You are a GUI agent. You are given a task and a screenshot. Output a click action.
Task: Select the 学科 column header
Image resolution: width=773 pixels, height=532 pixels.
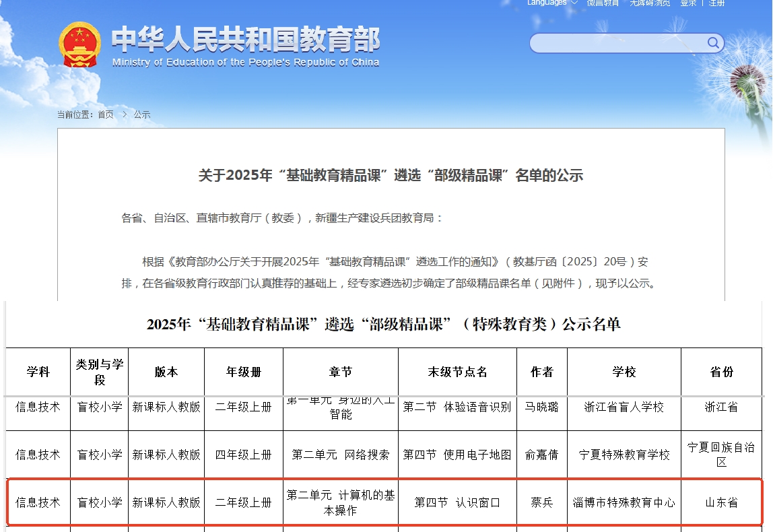38,371
